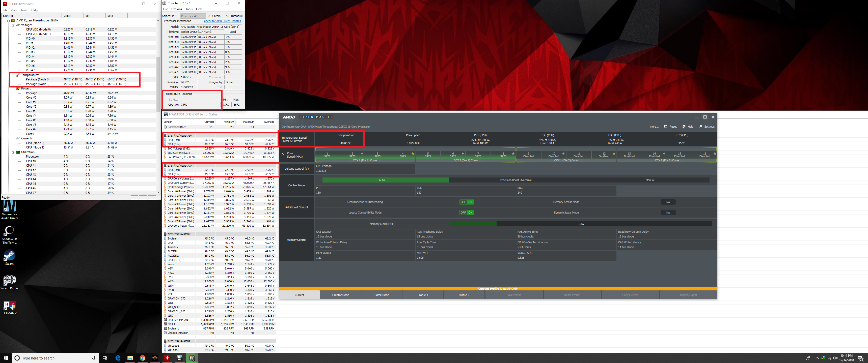Expand Core Speed (MHz) section chevron
The width and height of the screenshot is (868, 363).
pyautogui.click(x=283, y=155)
